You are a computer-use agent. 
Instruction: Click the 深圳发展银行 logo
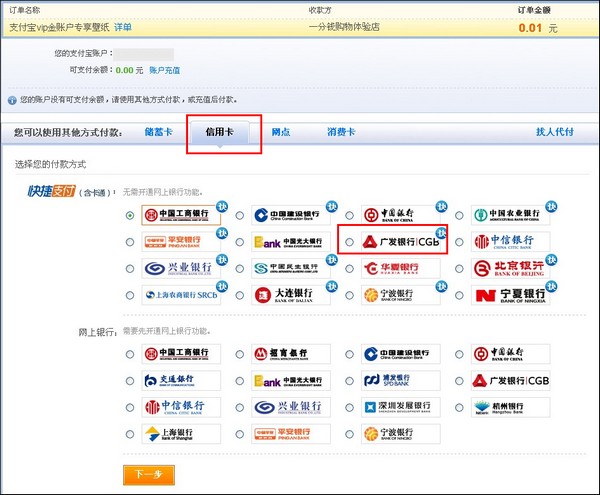coord(401,407)
